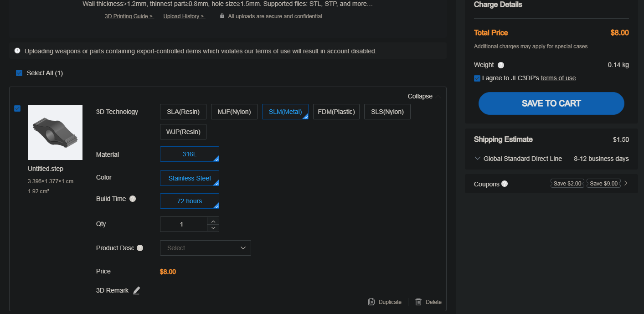Toggle the Select All checkbox
The image size is (644, 314).
pos(19,73)
